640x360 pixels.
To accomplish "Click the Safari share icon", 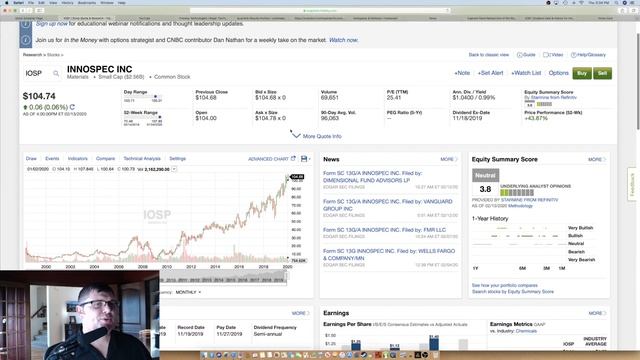I will click(x=622, y=10).
